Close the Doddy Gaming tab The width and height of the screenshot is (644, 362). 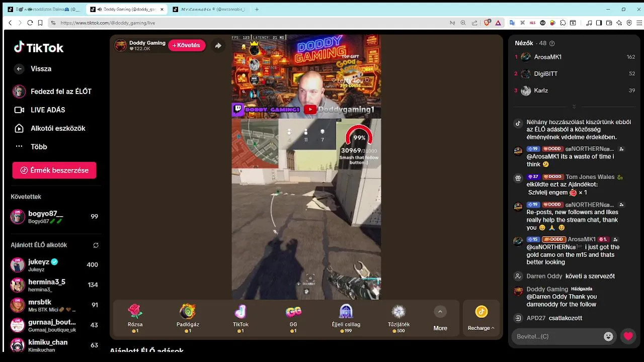click(162, 9)
